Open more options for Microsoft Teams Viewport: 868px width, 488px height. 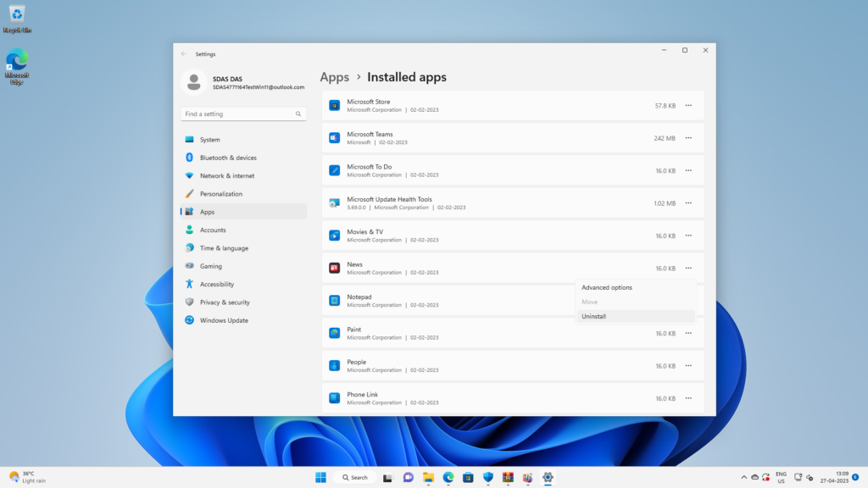click(x=688, y=138)
